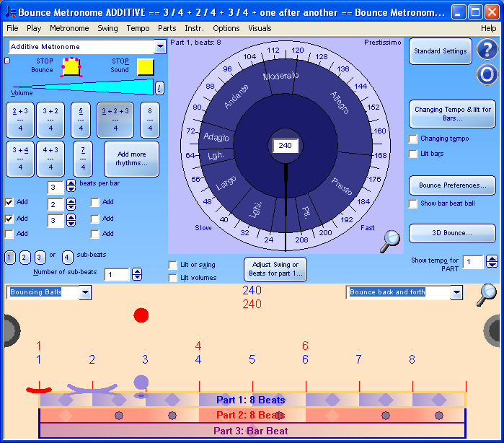The image size is (504, 443).
Task: Choose 3 sub-beats round button
Action: click(x=40, y=258)
